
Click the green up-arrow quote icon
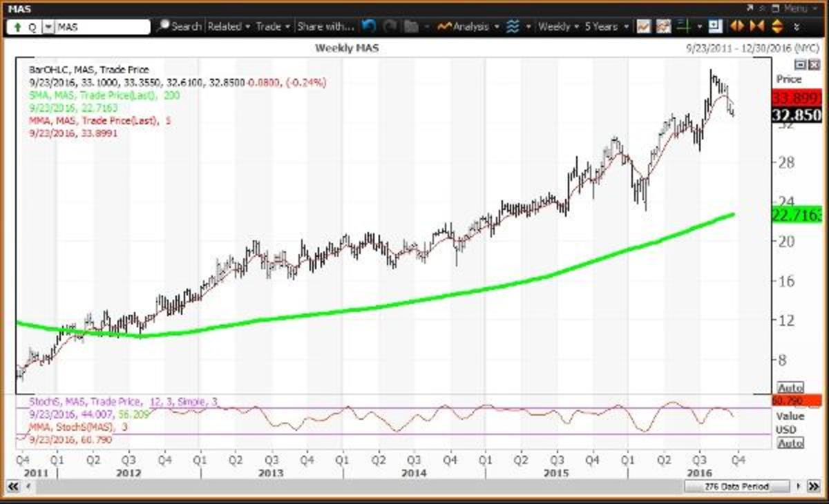17,27
